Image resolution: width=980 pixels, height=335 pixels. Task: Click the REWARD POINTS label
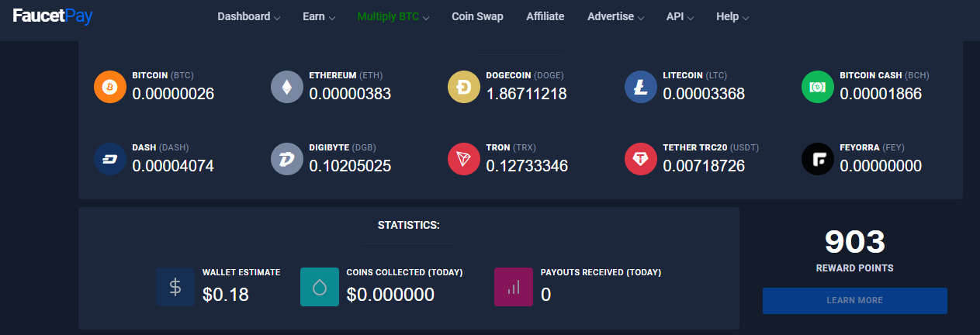(854, 268)
